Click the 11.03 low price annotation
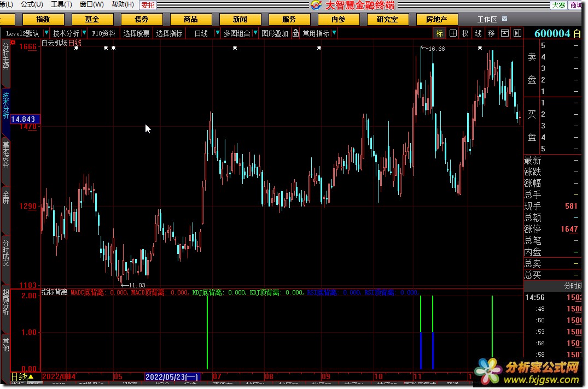588x389 pixels. [137, 285]
